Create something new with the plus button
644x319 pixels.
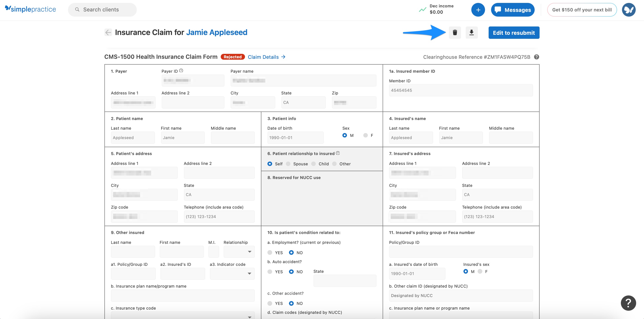click(478, 9)
